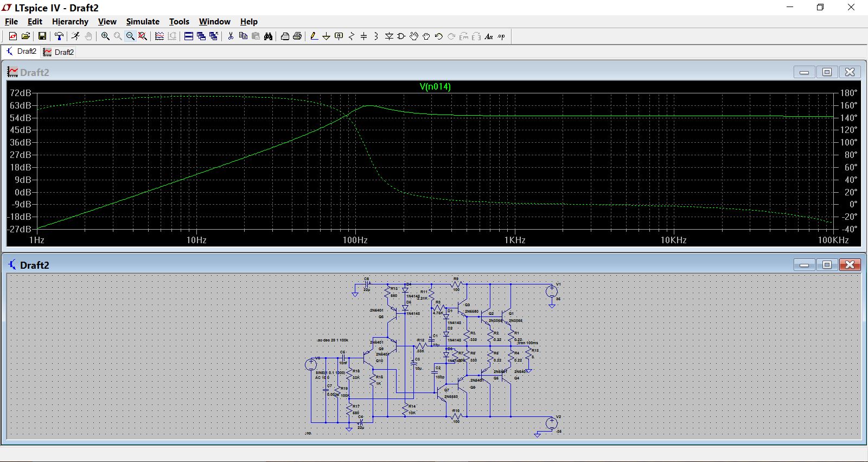Select the Cut scissors tool
The image size is (868, 462).
[231, 36]
